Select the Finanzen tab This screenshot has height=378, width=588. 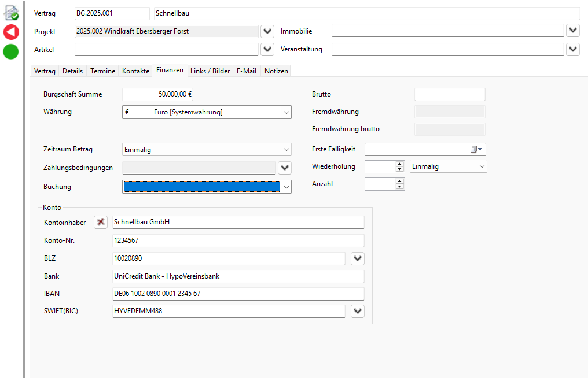170,70
